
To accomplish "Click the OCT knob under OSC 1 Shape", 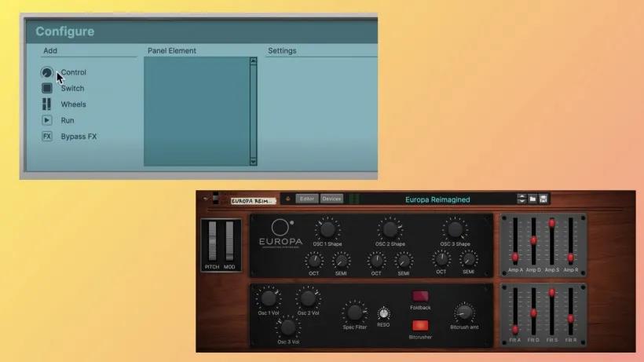I will tap(314, 260).
